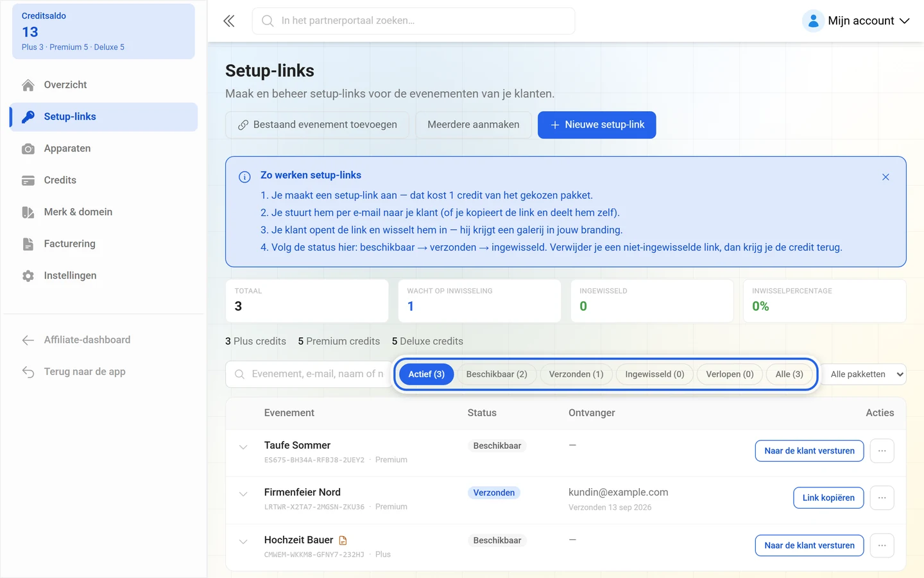Click the Instellingen gear icon
Viewport: 924px width, 578px height.
tap(28, 276)
